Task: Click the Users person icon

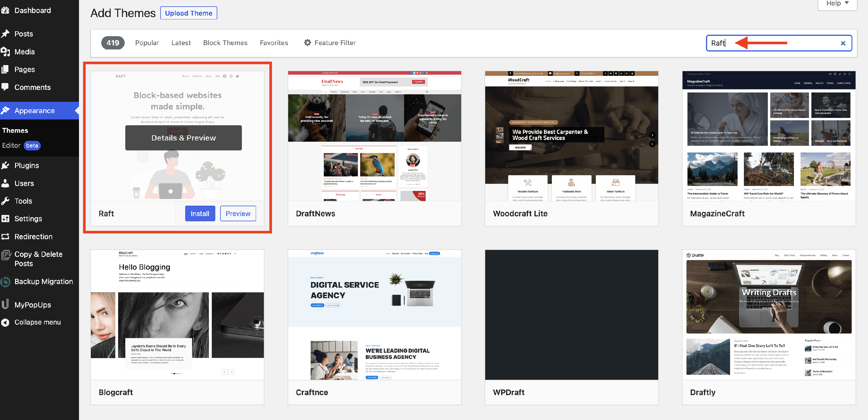Action: coord(5,183)
